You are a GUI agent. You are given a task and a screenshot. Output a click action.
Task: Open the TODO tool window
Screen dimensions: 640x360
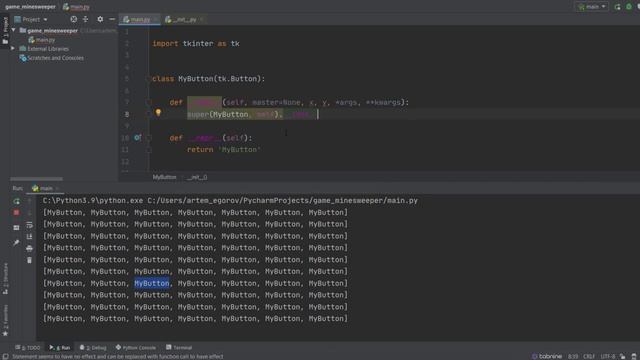(x=28, y=348)
